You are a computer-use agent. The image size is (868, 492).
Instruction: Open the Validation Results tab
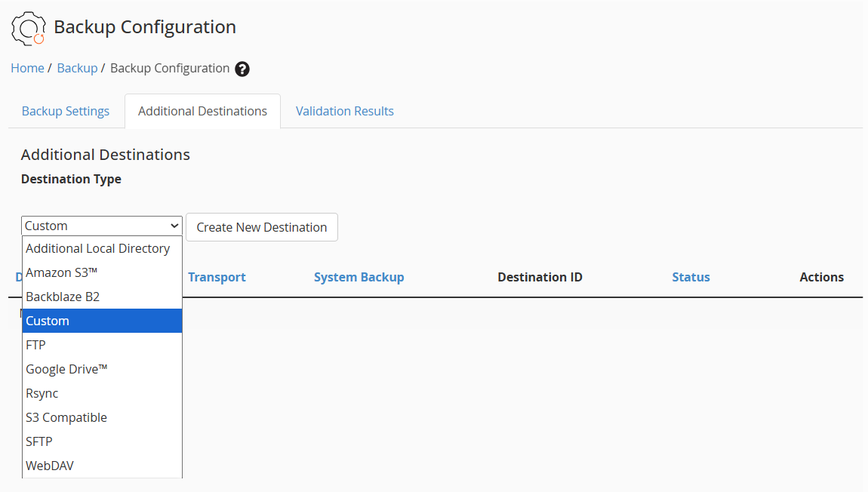[344, 111]
